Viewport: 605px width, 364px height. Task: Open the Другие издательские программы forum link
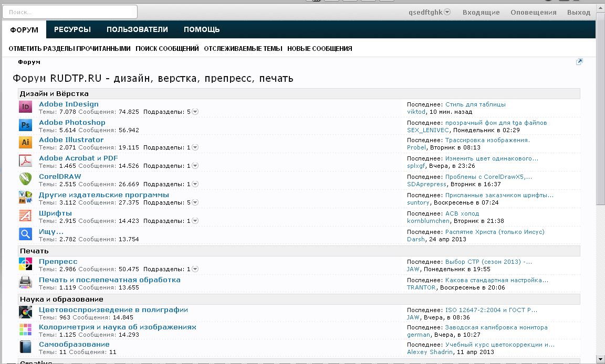104,195
